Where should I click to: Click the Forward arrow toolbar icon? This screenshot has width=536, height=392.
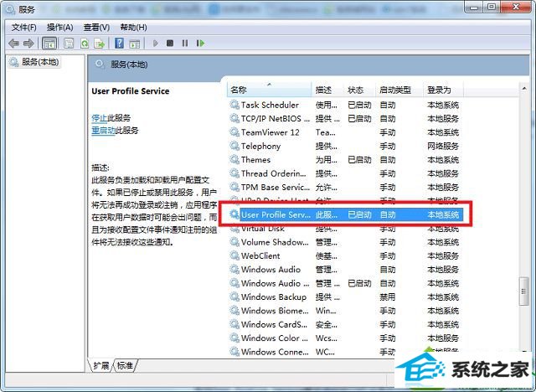coord(28,44)
